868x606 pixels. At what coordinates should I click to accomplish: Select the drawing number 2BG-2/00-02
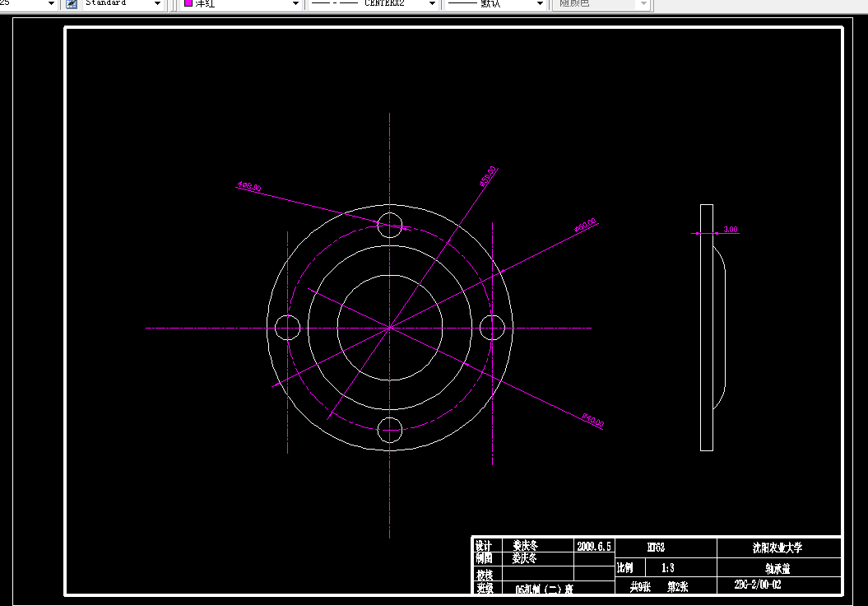(758, 585)
